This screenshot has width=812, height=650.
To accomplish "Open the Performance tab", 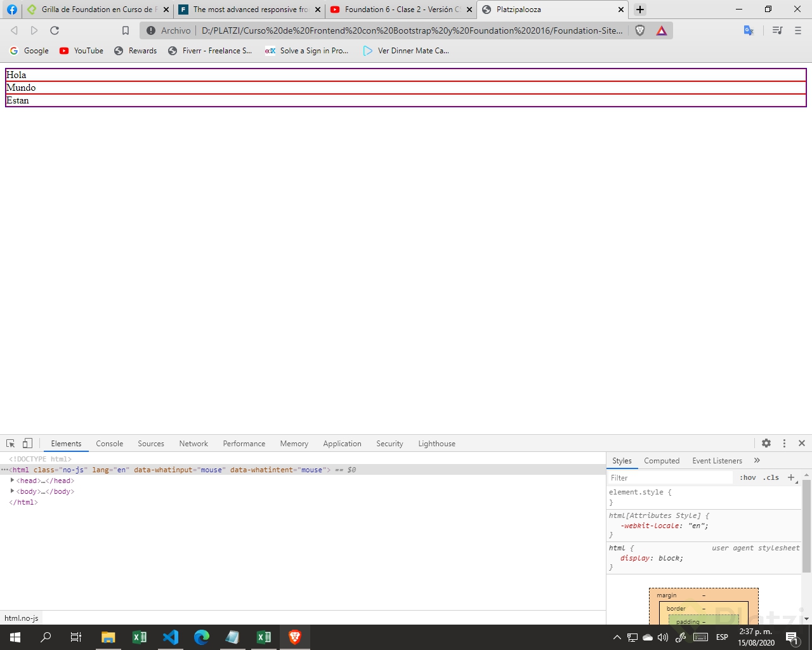I will point(244,444).
